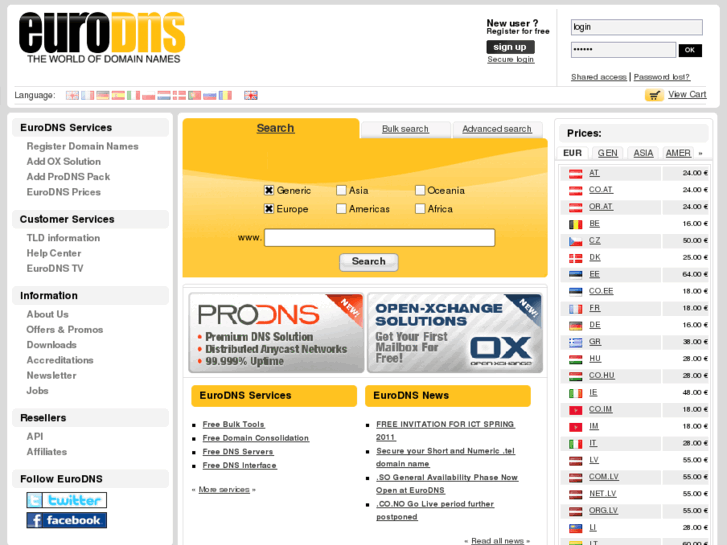Click More services link
Screen dimensions: 727x545
[x=224, y=490]
